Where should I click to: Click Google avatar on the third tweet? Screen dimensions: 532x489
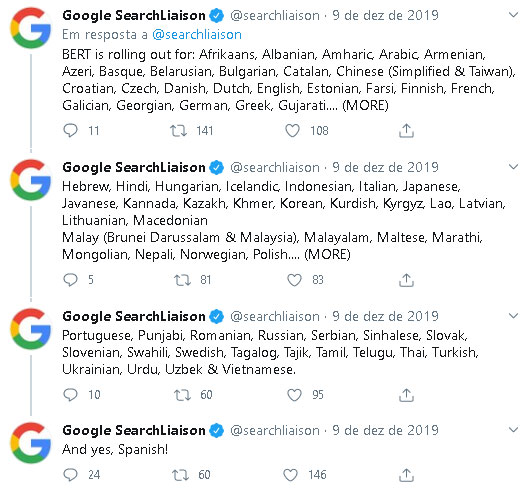(x=31, y=329)
